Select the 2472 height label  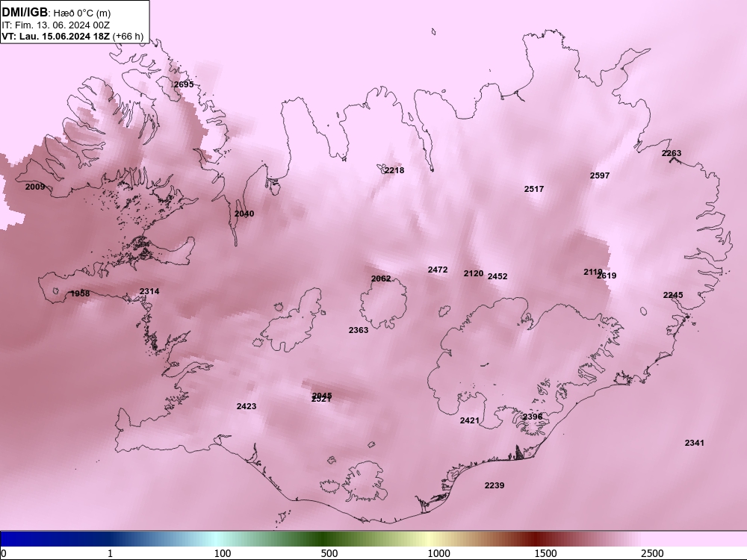click(x=438, y=270)
